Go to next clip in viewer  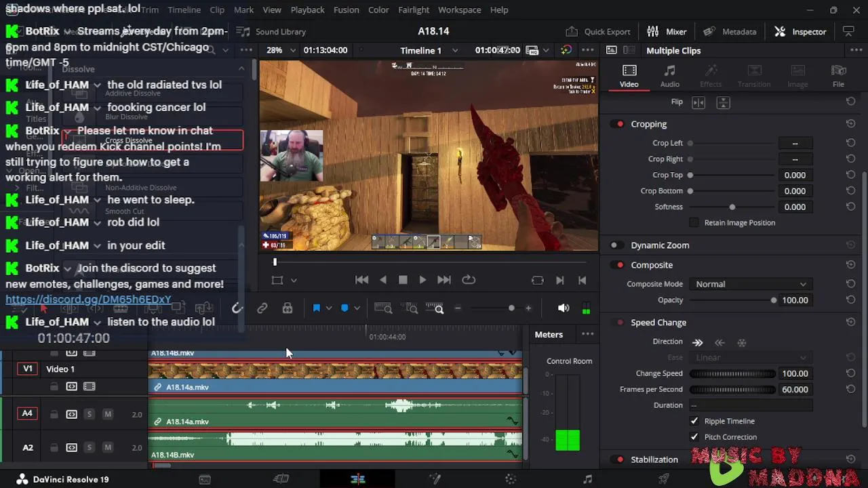(x=560, y=280)
